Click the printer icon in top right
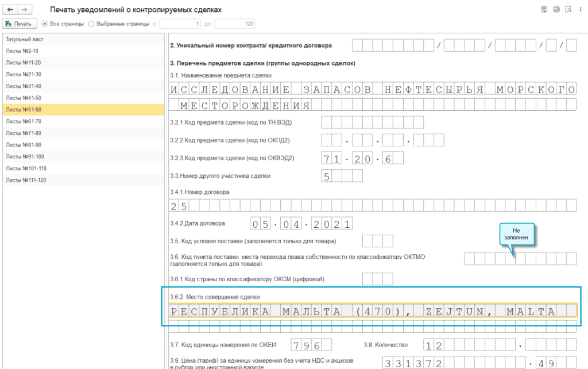This screenshot has height=369, width=588. (x=556, y=10)
